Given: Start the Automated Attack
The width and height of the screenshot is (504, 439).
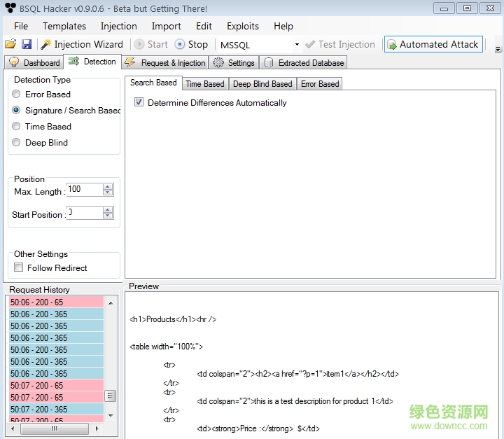Looking at the screenshot, I should [433, 44].
